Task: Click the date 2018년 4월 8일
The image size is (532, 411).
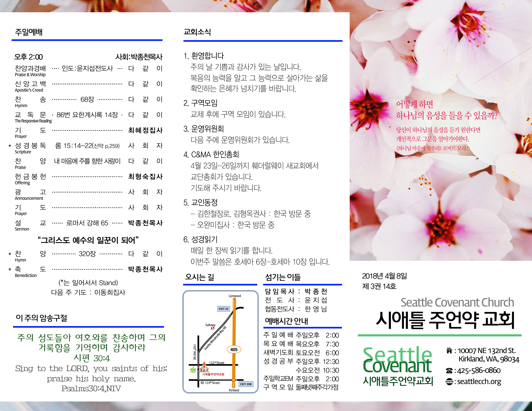Action: click(384, 276)
